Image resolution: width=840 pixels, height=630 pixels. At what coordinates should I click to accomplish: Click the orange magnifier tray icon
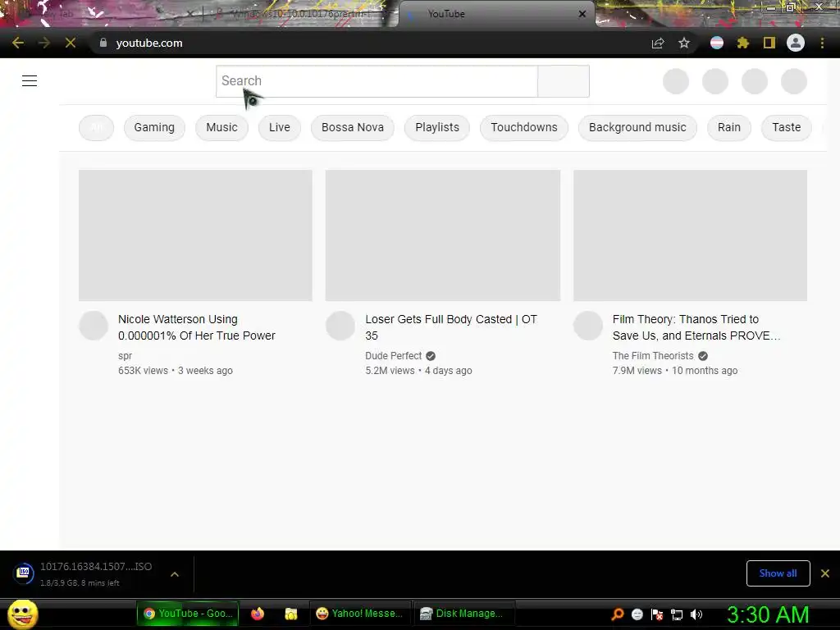(618, 614)
